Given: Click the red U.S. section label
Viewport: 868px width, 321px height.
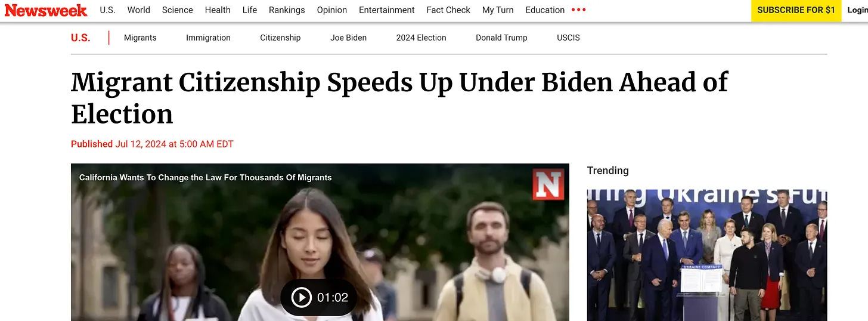Looking at the screenshot, I should click(80, 38).
